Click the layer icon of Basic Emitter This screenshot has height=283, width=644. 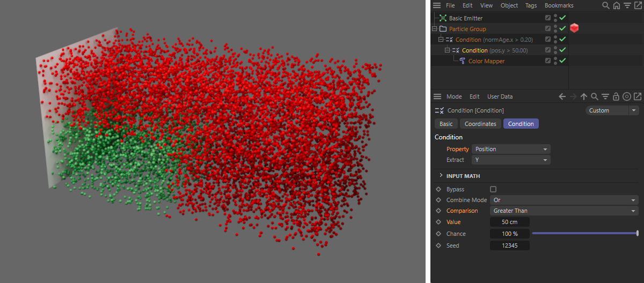(548, 18)
